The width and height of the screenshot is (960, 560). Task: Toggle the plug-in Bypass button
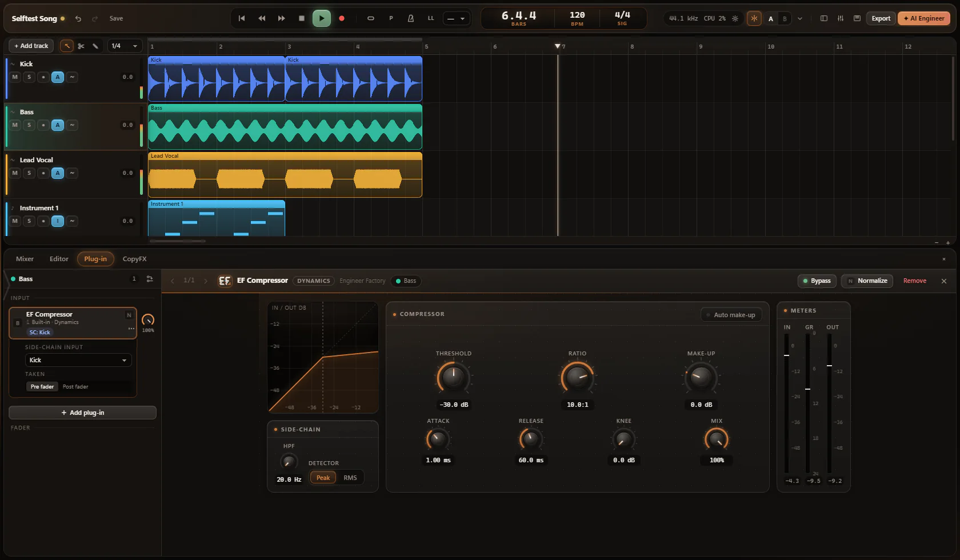click(817, 281)
